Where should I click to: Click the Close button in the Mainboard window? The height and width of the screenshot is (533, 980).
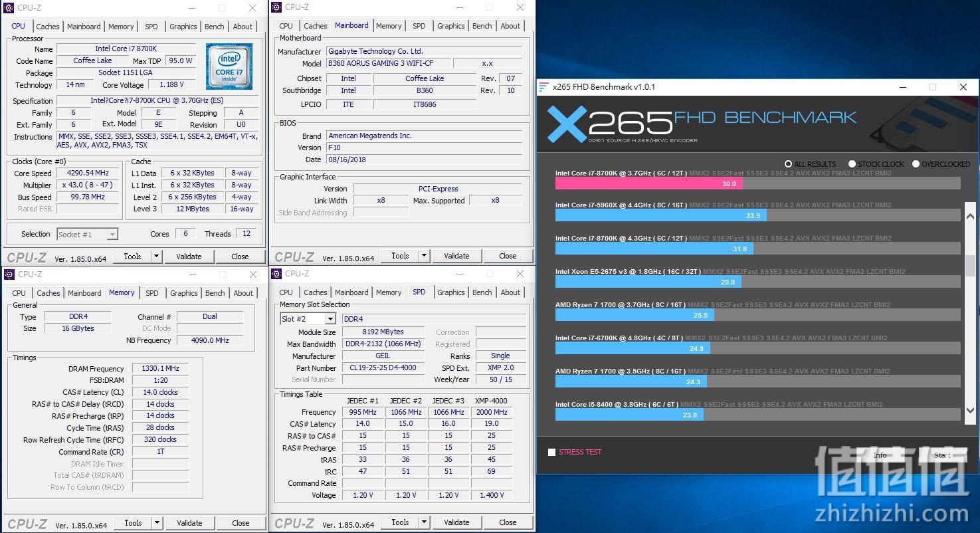click(508, 256)
